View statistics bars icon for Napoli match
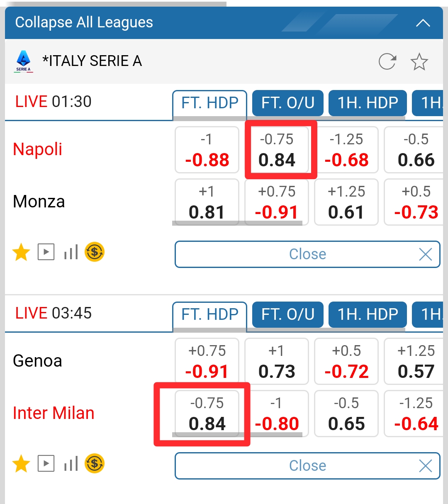 tap(71, 252)
